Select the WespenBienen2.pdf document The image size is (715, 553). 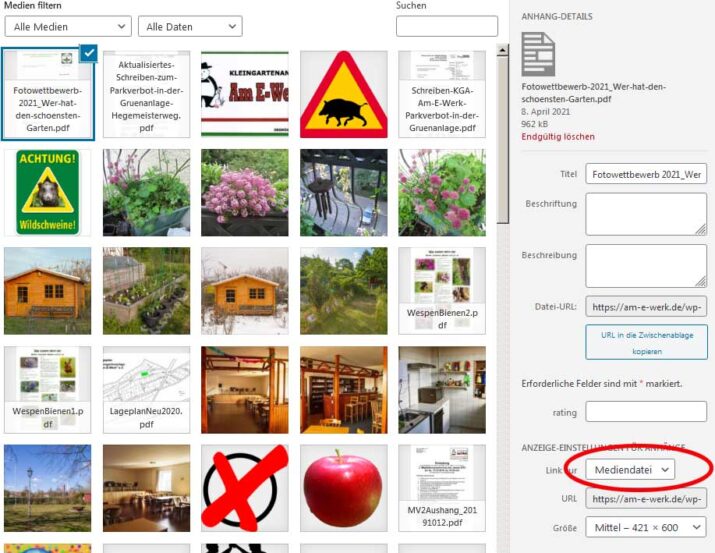442,291
